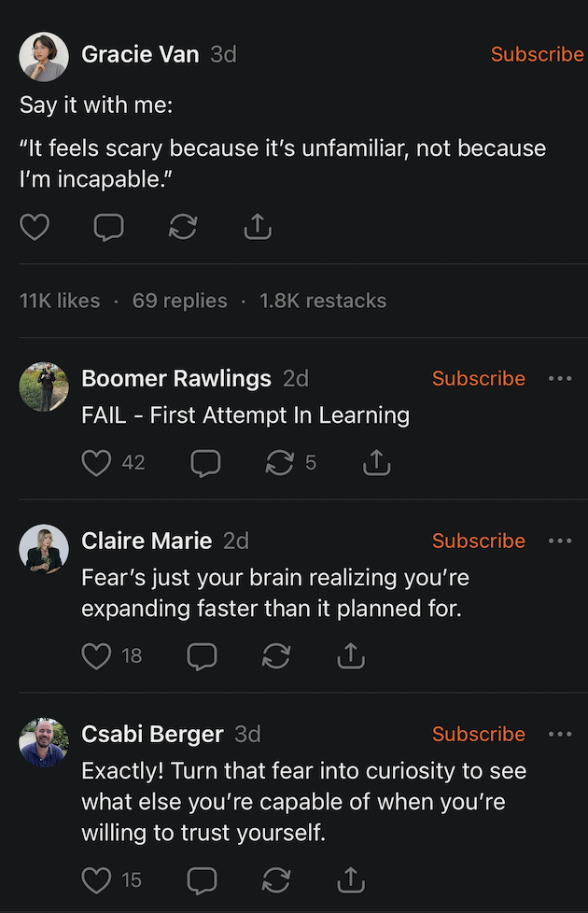Open more options for Claire Marie's comment
588x913 pixels.
560,541
